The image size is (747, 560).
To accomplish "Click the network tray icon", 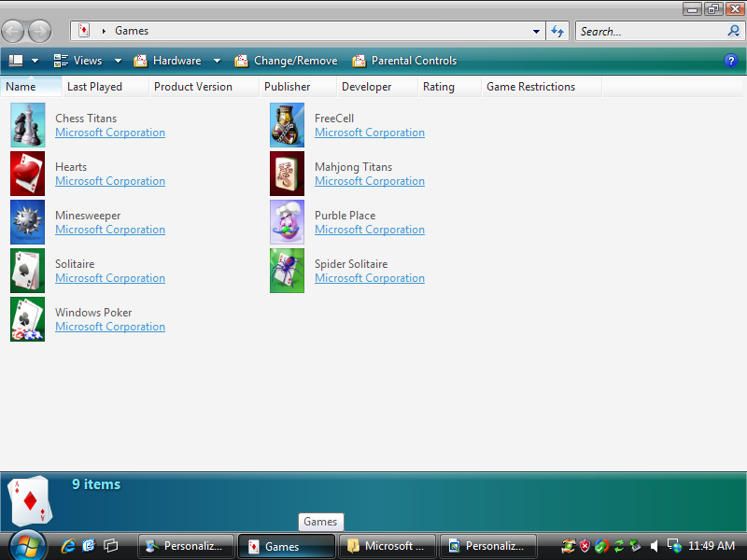I will click(674, 546).
